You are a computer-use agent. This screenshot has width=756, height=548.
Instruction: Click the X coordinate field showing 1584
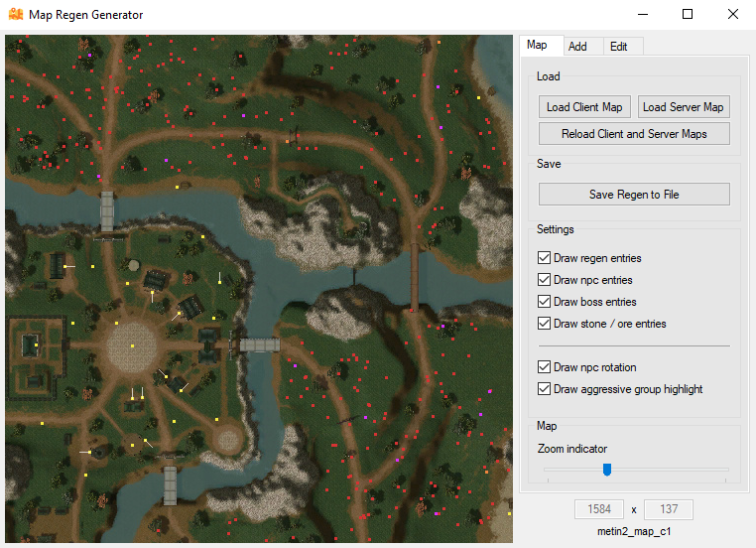point(599,510)
